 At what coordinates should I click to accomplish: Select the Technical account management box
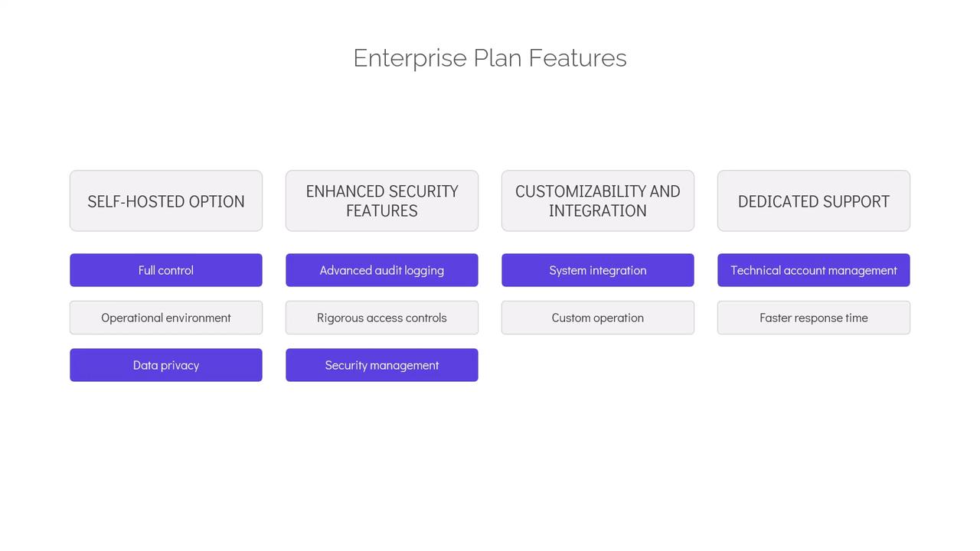(x=814, y=270)
